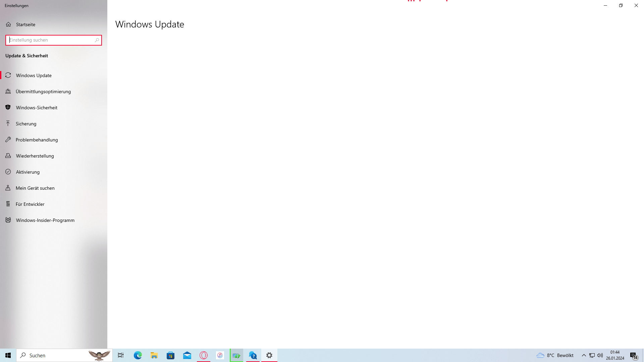Click the magnifier icon in settings search
Screen dimensions: 644x362
tap(97, 40)
